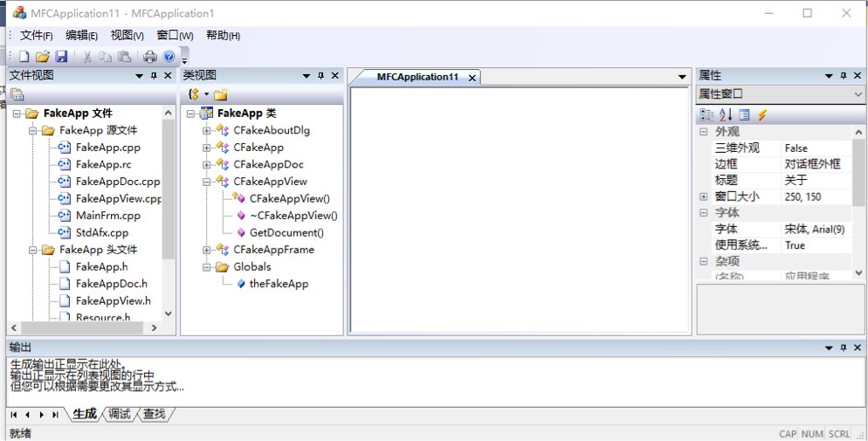Viewport: 868px width, 441px height.
Task: Click the icon in the 文件视图 toolbar
Action: click(x=17, y=94)
